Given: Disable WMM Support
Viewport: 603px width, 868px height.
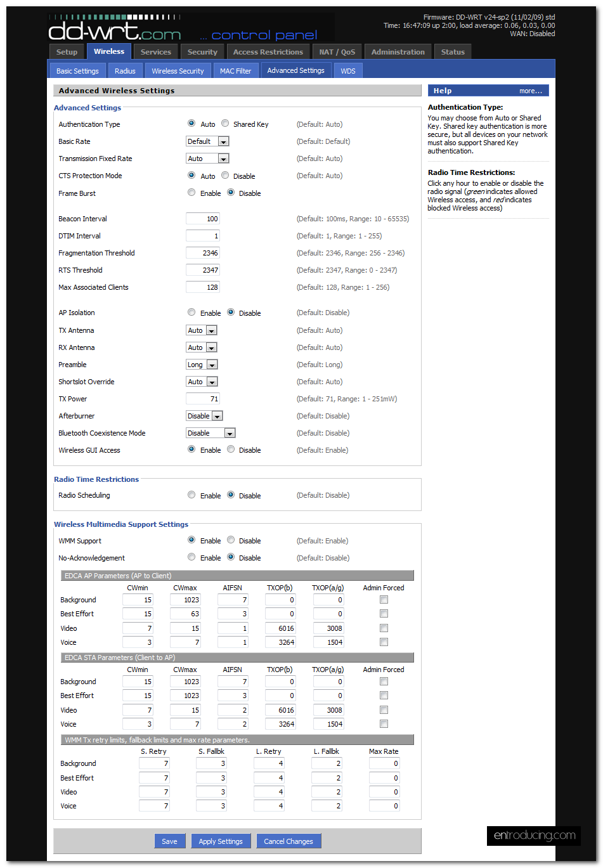Looking at the screenshot, I should [x=231, y=540].
